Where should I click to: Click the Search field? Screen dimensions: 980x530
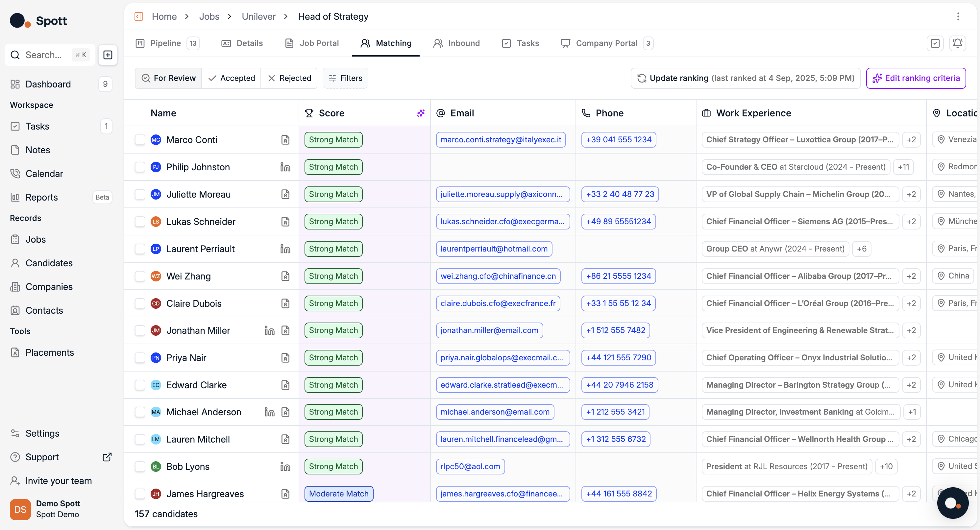[49, 55]
